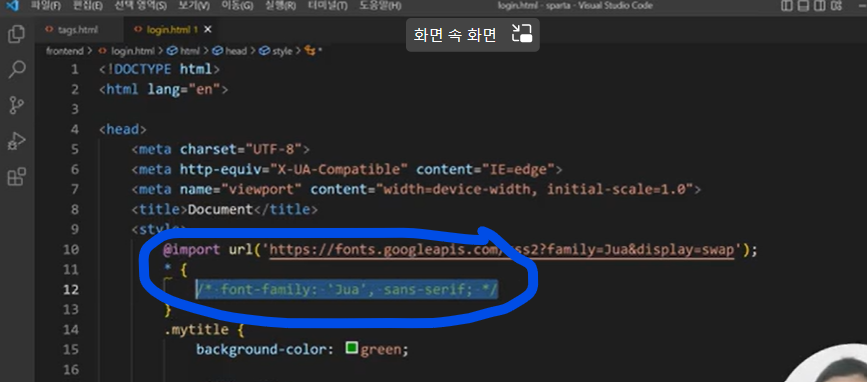Click the meta viewport line
Screen dimensions: 867x382
pos(416,190)
